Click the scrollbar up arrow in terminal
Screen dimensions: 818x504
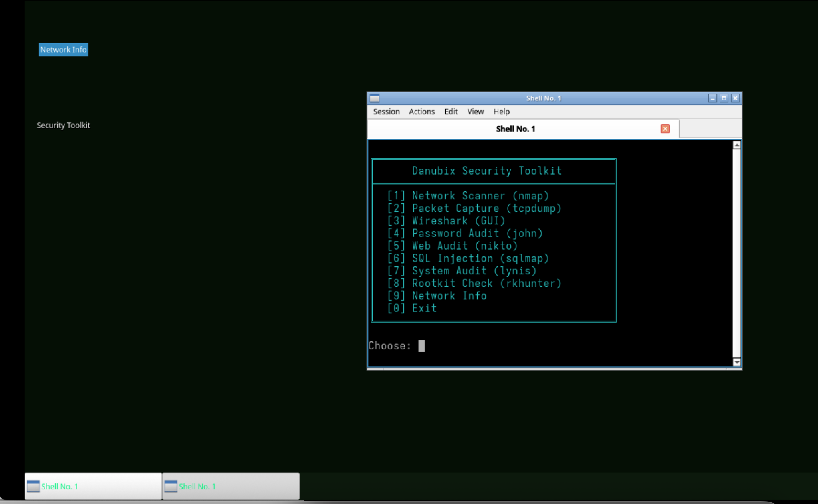coord(737,145)
